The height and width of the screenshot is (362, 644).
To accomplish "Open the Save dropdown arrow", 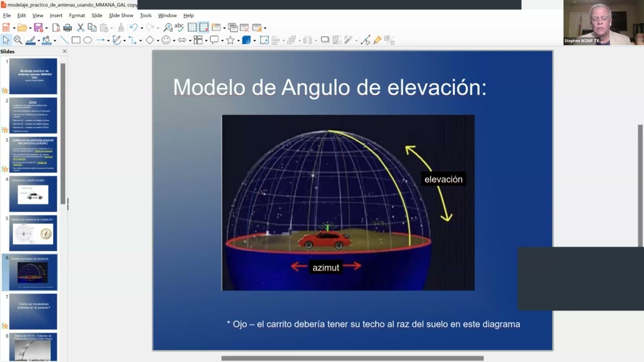I will click(46, 28).
